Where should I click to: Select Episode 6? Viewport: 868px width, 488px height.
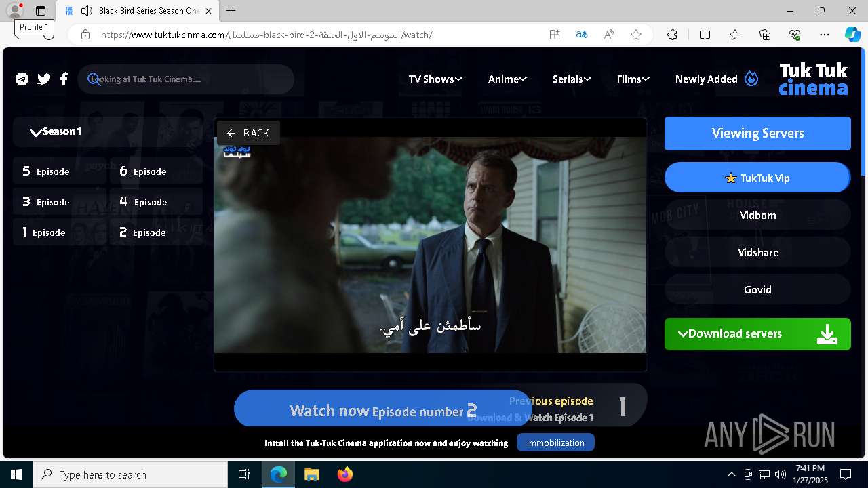tap(157, 171)
